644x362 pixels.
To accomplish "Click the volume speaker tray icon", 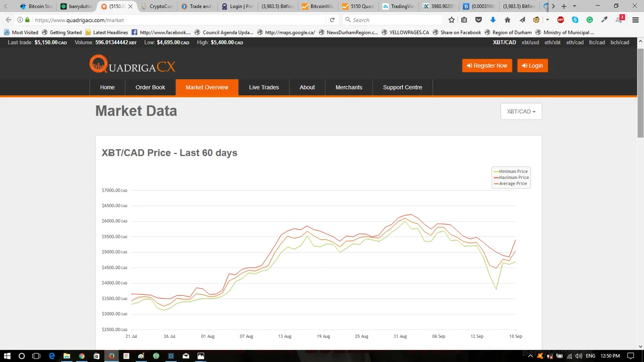I will click(x=578, y=356).
